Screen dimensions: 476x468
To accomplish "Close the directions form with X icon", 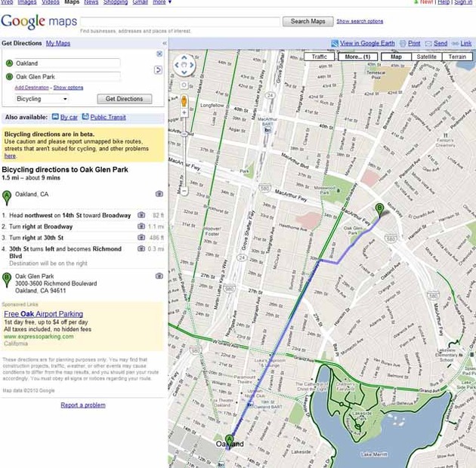I will point(159,54).
